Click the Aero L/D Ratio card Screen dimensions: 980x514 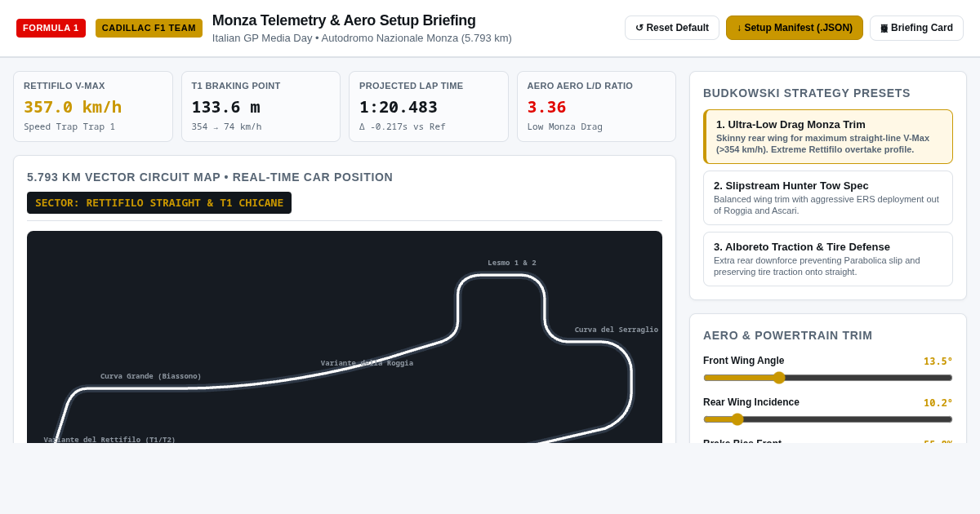(x=596, y=106)
